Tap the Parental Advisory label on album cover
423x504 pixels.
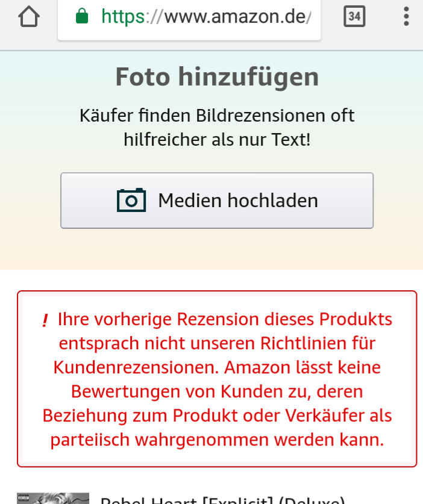tap(23, 498)
